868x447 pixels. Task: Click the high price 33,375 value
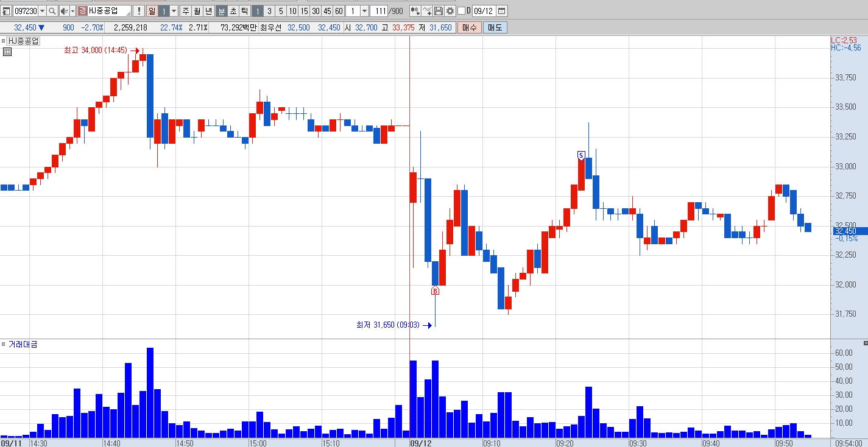404,27
